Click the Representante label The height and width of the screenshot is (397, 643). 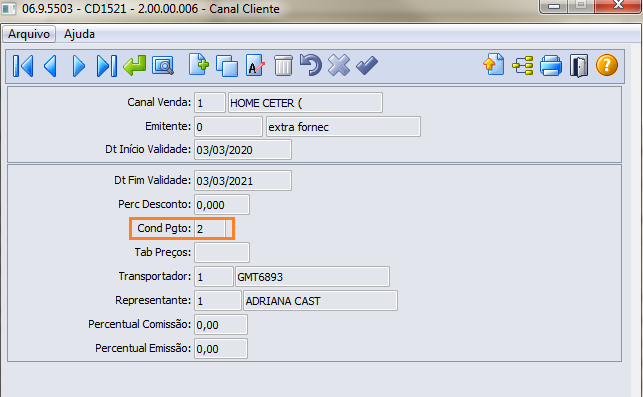coord(153,300)
